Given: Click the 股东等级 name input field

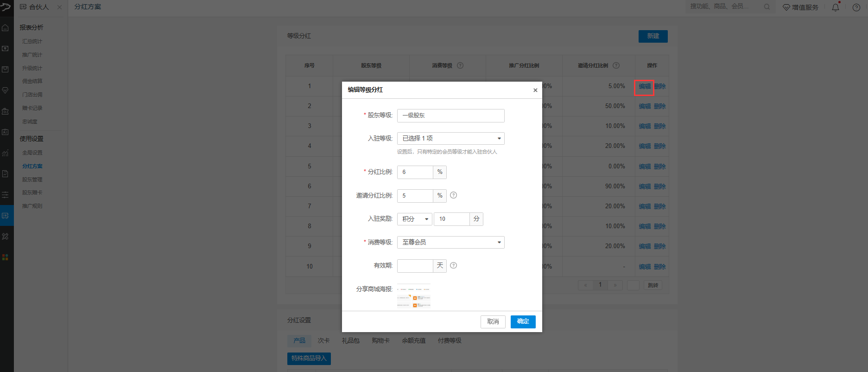Looking at the screenshot, I should pos(450,115).
